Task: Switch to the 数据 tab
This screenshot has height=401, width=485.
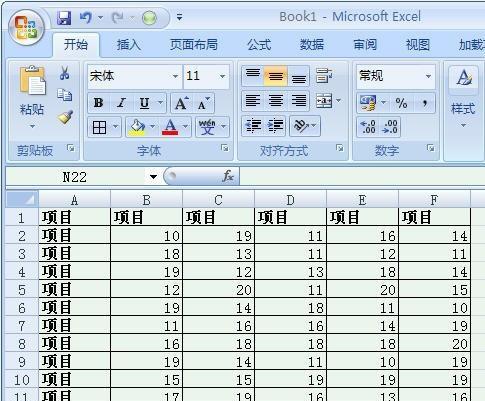Action: click(x=312, y=44)
